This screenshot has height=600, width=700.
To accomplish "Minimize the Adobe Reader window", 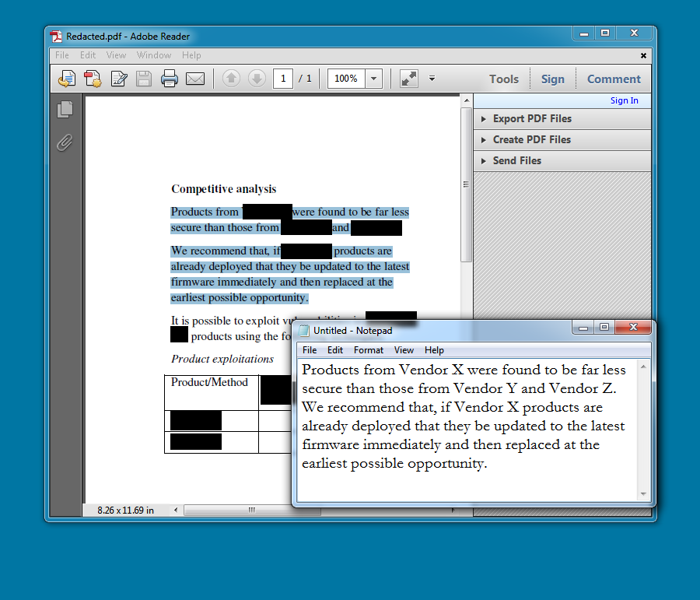I will coord(584,33).
